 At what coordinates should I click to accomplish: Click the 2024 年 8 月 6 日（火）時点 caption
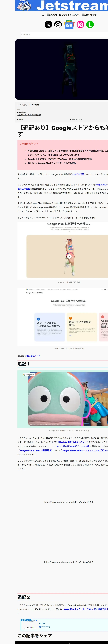69,282
